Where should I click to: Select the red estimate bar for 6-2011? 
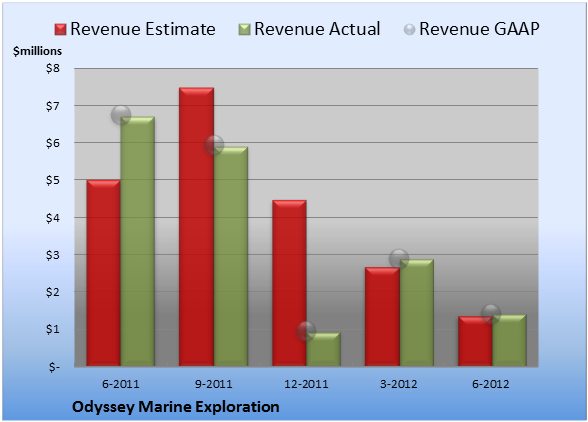(104, 273)
